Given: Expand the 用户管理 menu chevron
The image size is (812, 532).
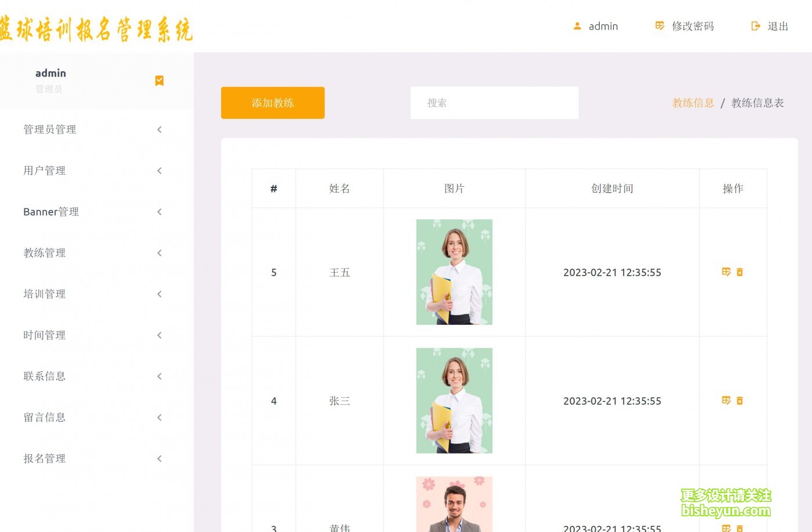Looking at the screenshot, I should click(x=159, y=171).
